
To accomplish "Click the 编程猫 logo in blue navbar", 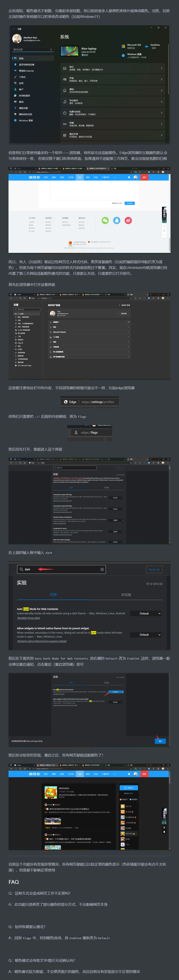I will coord(34,177).
